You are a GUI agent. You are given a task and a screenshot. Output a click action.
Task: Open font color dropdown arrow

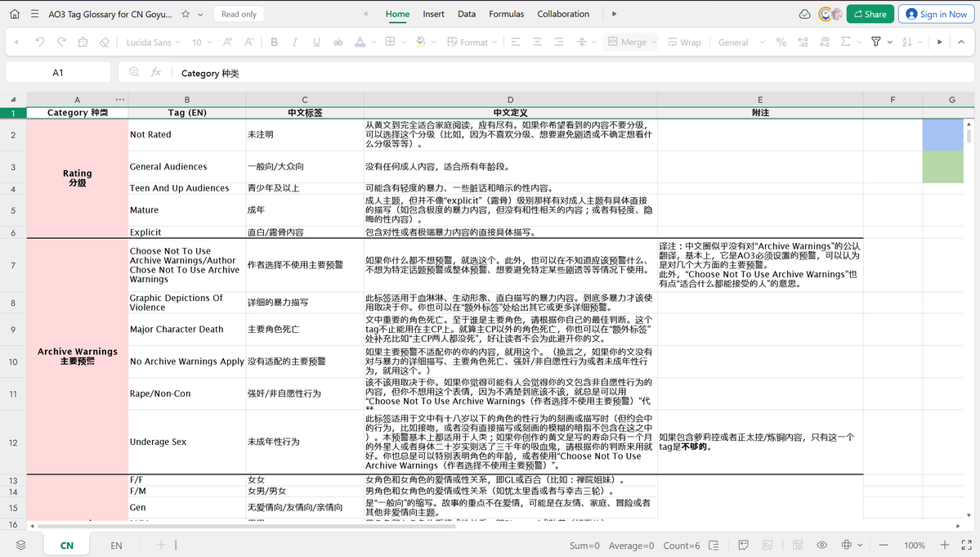point(374,43)
